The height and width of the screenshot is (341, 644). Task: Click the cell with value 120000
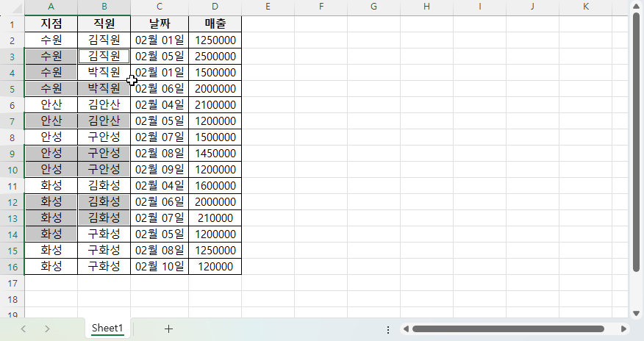215,266
